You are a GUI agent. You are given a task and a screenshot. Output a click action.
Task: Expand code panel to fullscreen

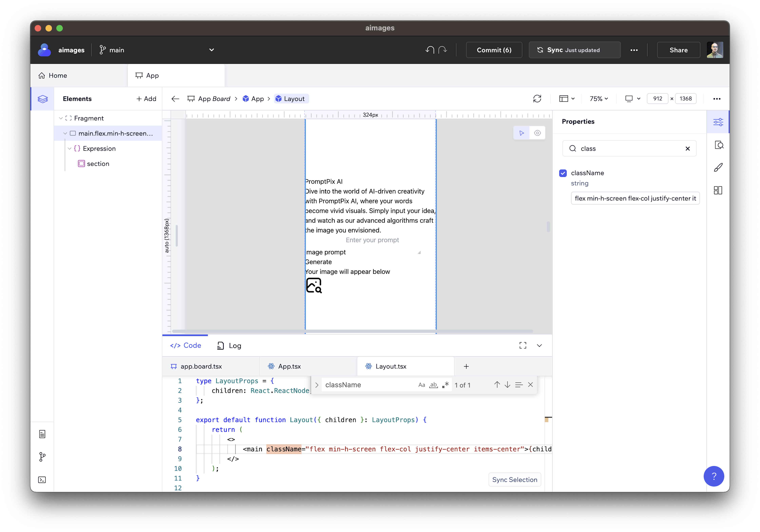(x=523, y=345)
